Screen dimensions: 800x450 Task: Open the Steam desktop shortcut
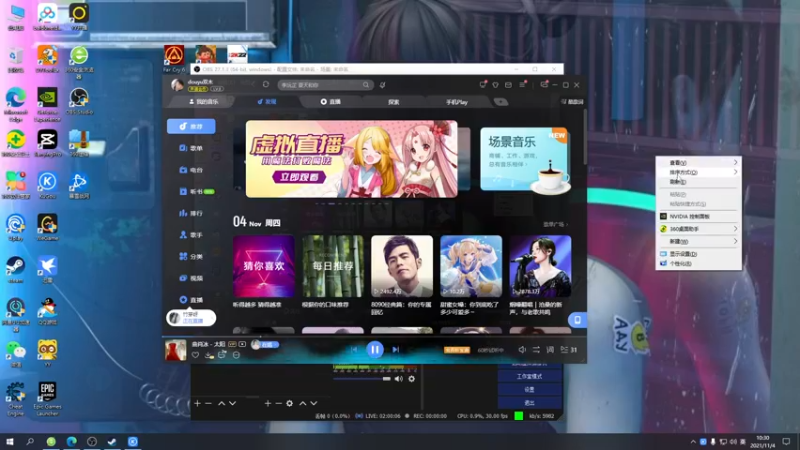pos(15,270)
